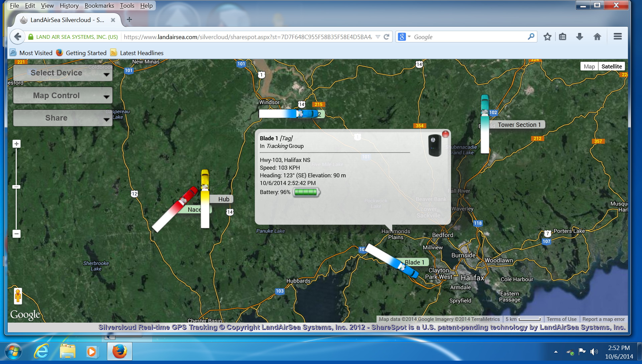Click the Terms of Use link
This screenshot has height=364, width=642.
[561, 319]
